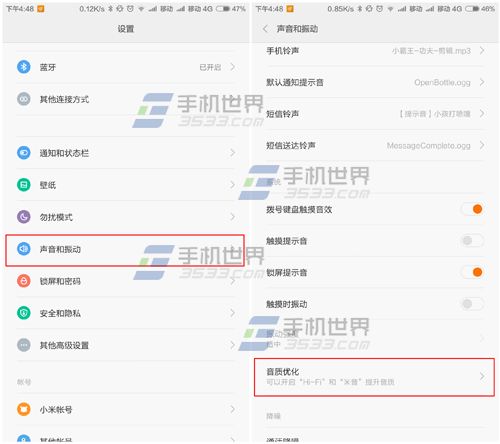Tap the 安全和隐私 shield icon
The width and height of the screenshot is (500, 444).
point(24,313)
